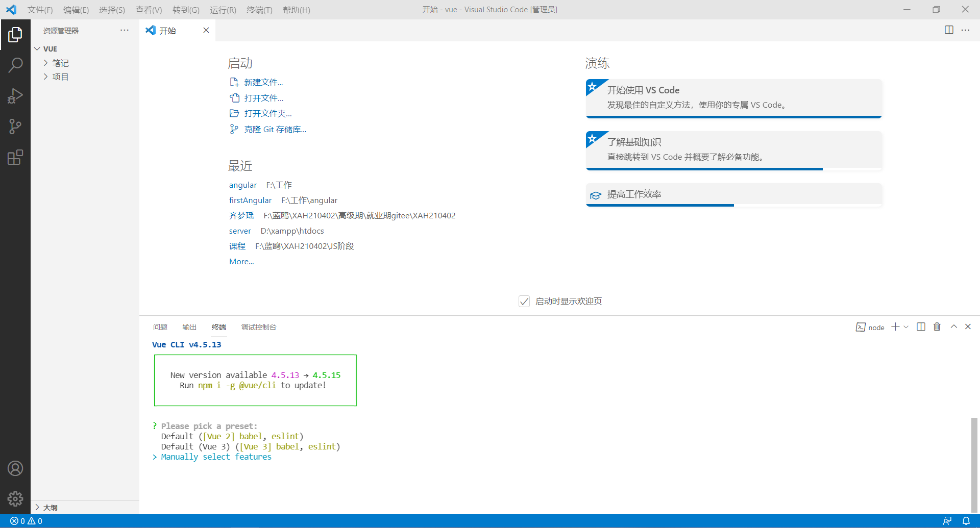Image resolution: width=980 pixels, height=528 pixels.
Task: Click 克隆 Git 存储库... link
Action: coord(275,129)
